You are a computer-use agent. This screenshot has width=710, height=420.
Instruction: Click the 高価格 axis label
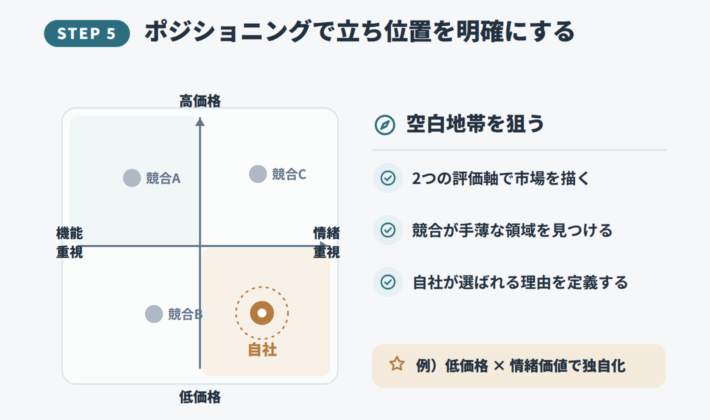[x=200, y=101]
